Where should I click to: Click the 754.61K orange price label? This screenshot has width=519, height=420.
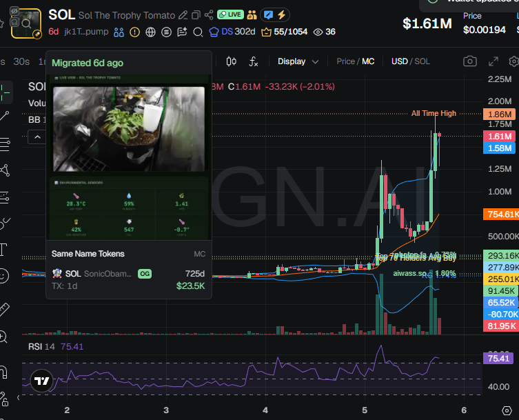click(501, 214)
